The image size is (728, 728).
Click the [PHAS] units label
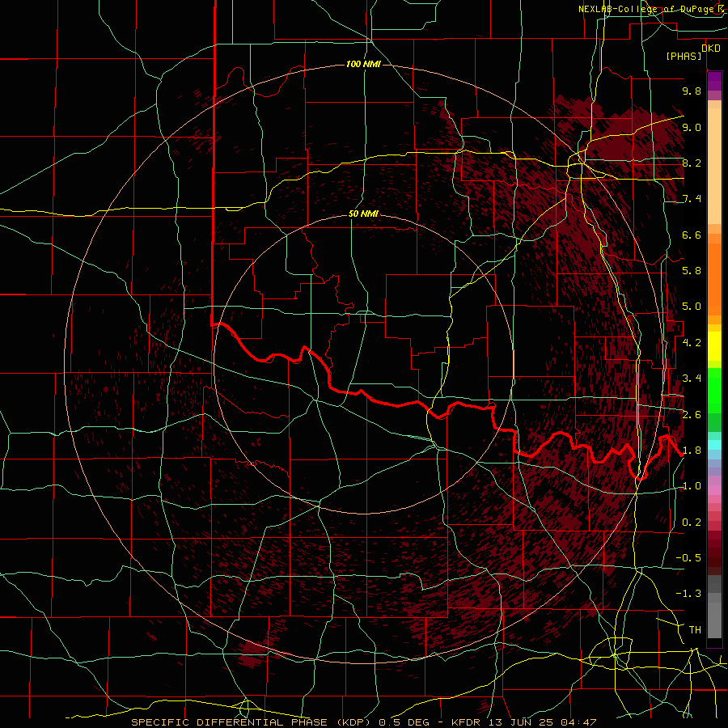pos(684,57)
